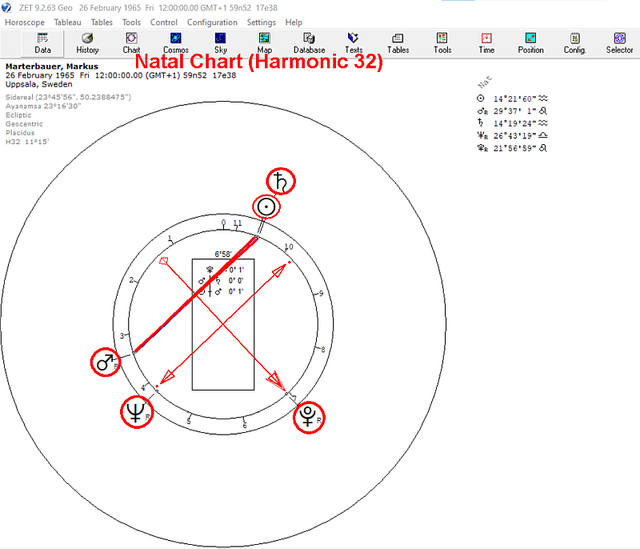
Task: Click the Saturn position 14°19'24" row
Action: (512, 123)
